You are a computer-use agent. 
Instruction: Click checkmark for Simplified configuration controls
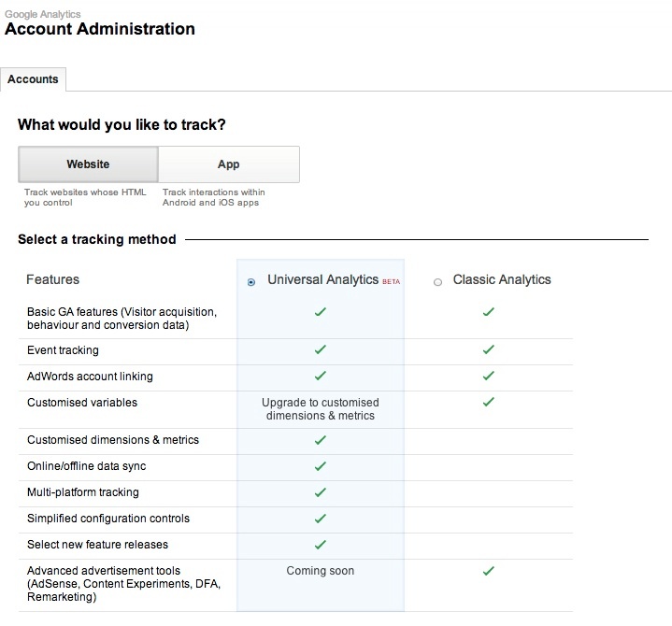point(321,519)
